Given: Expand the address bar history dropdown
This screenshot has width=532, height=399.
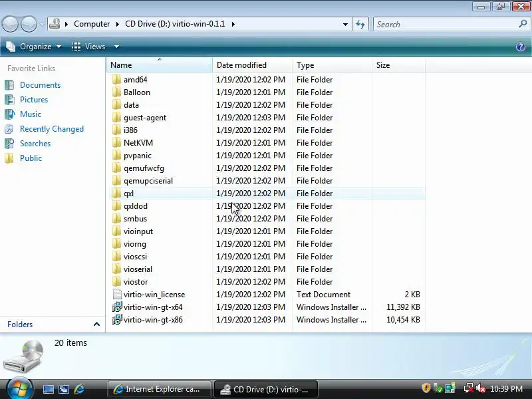Looking at the screenshot, I should click(x=345, y=24).
